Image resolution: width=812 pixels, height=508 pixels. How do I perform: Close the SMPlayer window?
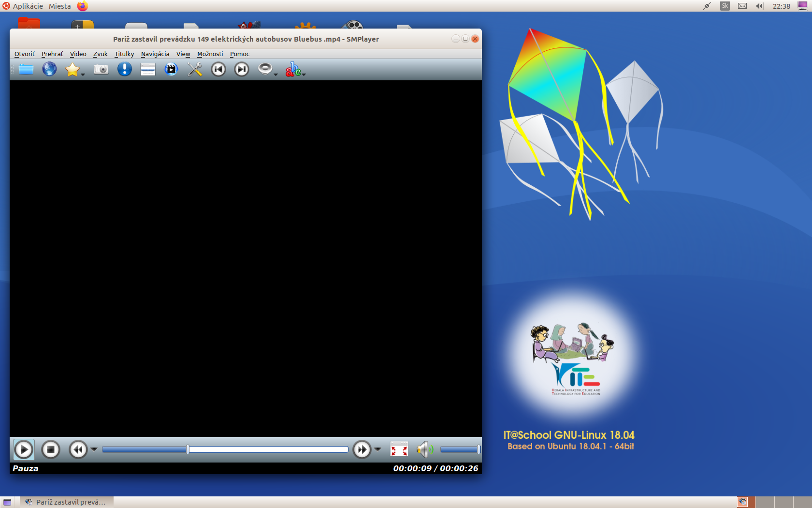tap(475, 39)
